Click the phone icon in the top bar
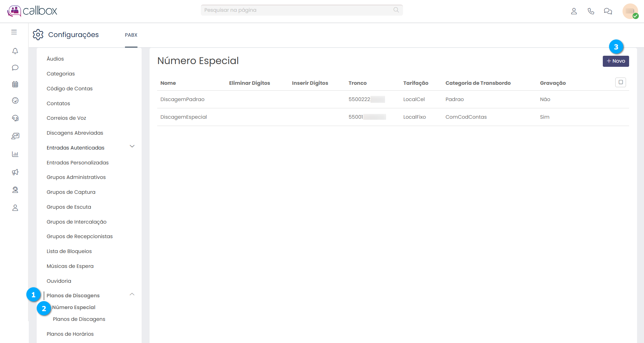Image resolution: width=644 pixels, height=343 pixels. tap(591, 11)
